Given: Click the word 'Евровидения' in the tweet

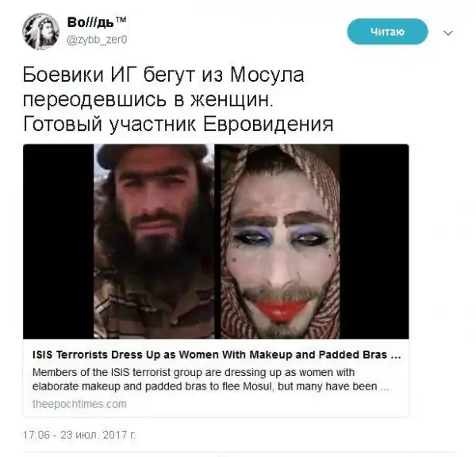Looking at the screenshot, I should coord(268,125).
